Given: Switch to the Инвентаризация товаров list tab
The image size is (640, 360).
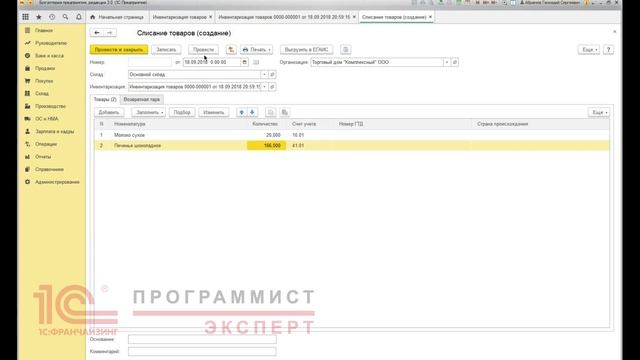Looking at the screenshot, I should point(180,17).
